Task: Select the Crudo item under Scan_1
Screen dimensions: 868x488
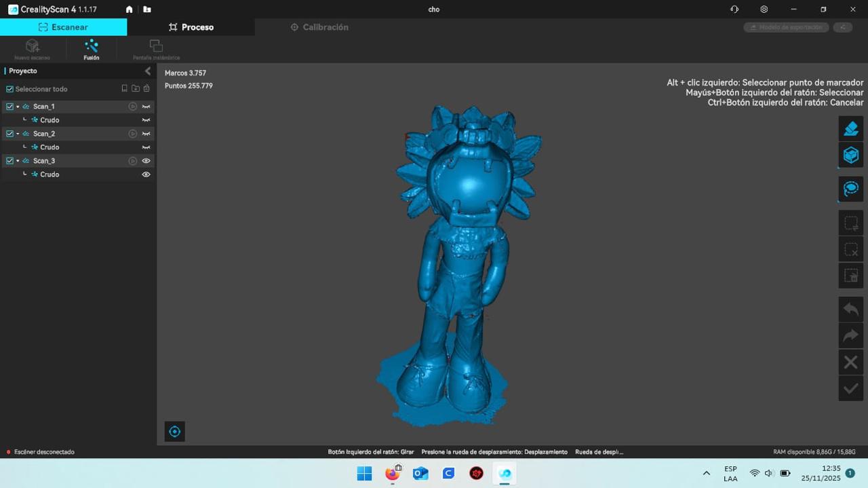Action: click(50, 120)
